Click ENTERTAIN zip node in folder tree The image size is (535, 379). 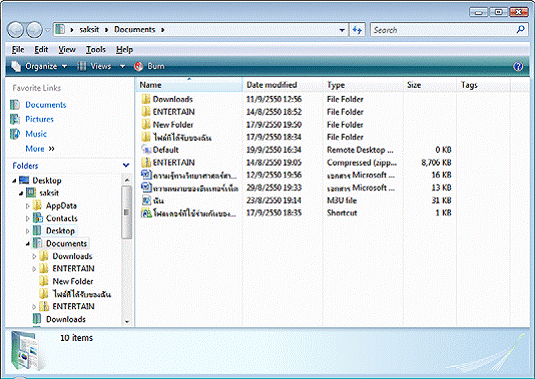point(73,306)
